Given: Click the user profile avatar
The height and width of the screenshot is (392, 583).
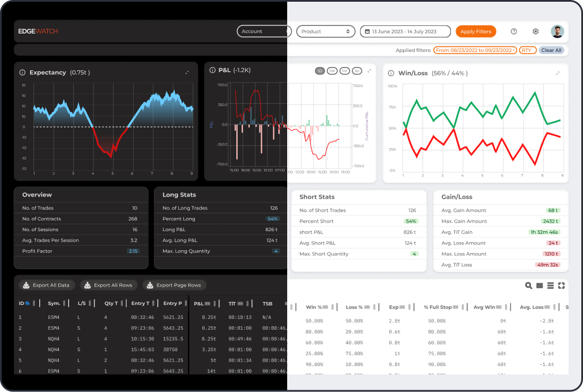Looking at the screenshot, I should (557, 32).
